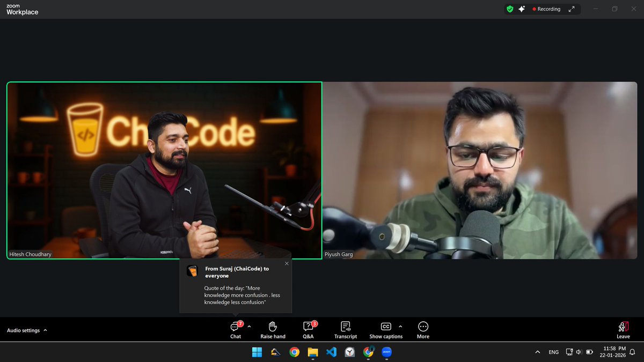
Task: Open the volume icon in system tray
Action: pos(579,352)
